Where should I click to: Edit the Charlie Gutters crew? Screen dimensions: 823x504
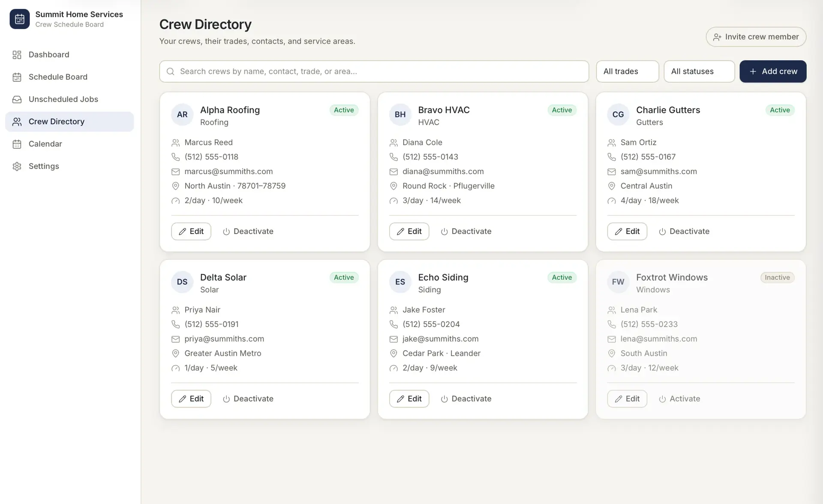[x=627, y=231]
